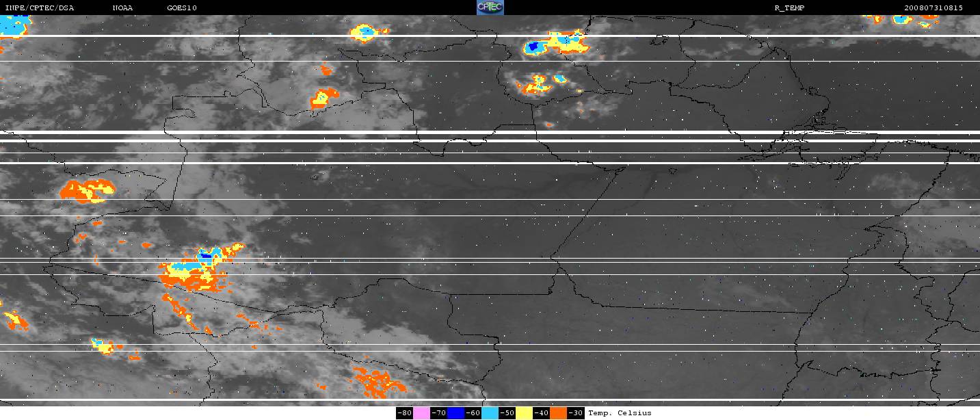Click the R_TEMP product label

click(x=790, y=8)
